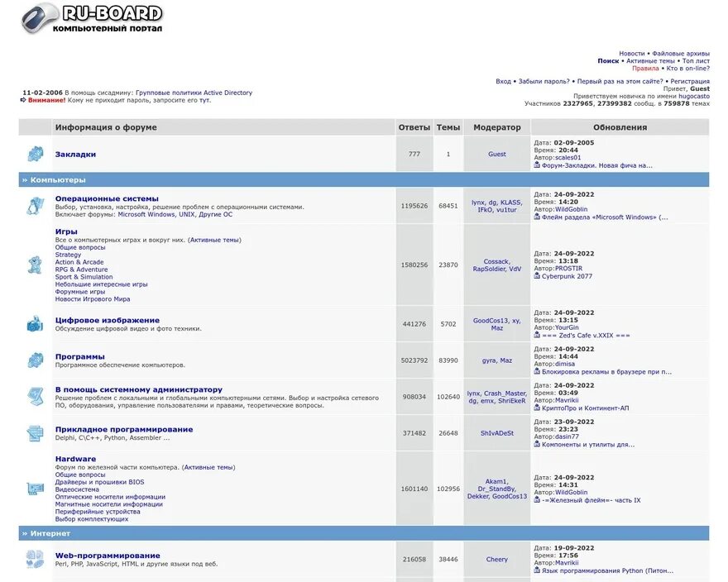The image size is (728, 582).
Task: Click the В помощь системному администратору icon
Action: pyautogui.click(x=36, y=396)
